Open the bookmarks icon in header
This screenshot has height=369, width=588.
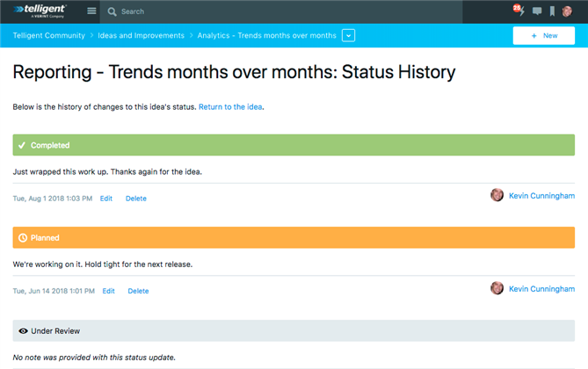pyautogui.click(x=552, y=11)
